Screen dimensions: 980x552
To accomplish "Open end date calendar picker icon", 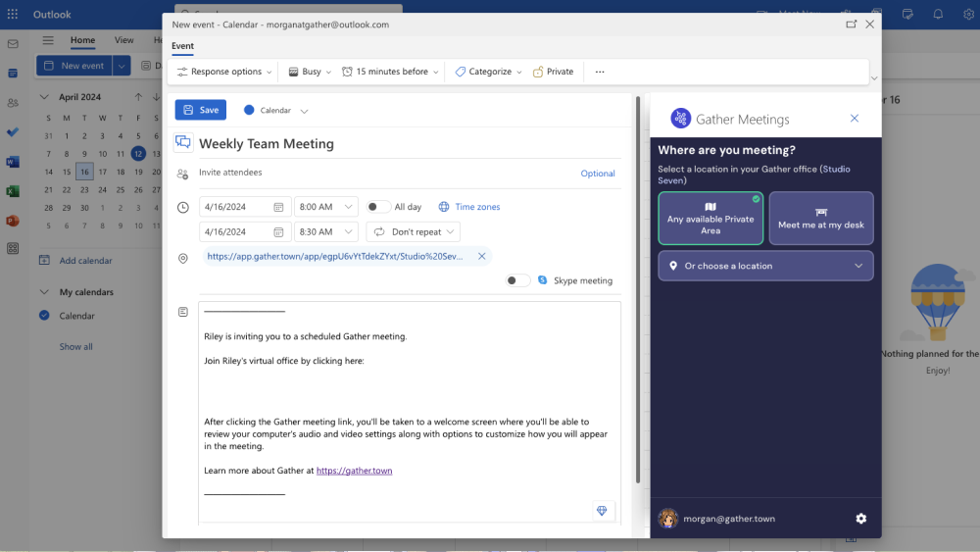I will coord(278,232).
